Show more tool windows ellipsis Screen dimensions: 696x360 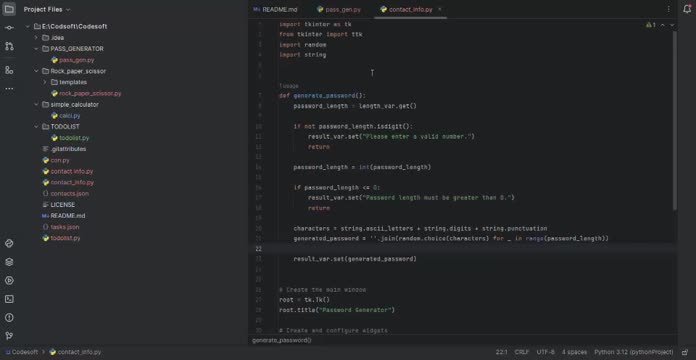(x=9, y=89)
